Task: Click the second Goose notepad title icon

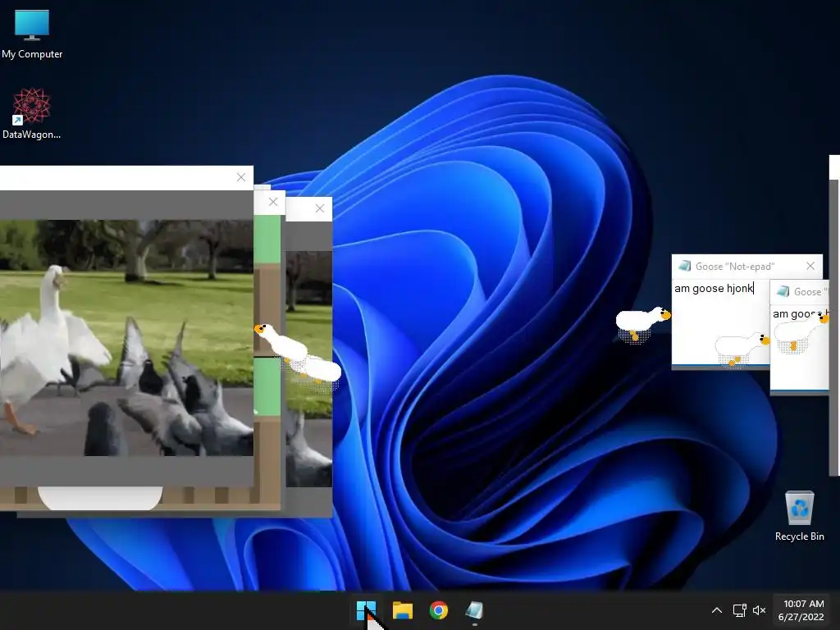Action: click(x=783, y=291)
